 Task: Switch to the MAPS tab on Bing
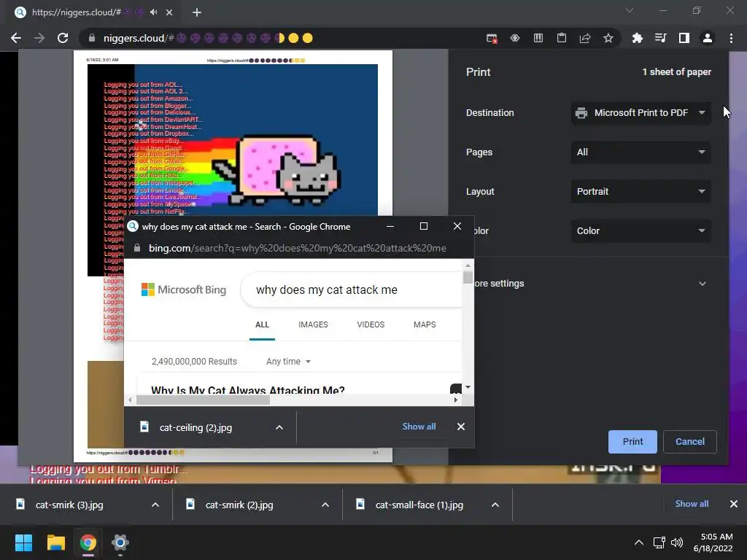(425, 324)
